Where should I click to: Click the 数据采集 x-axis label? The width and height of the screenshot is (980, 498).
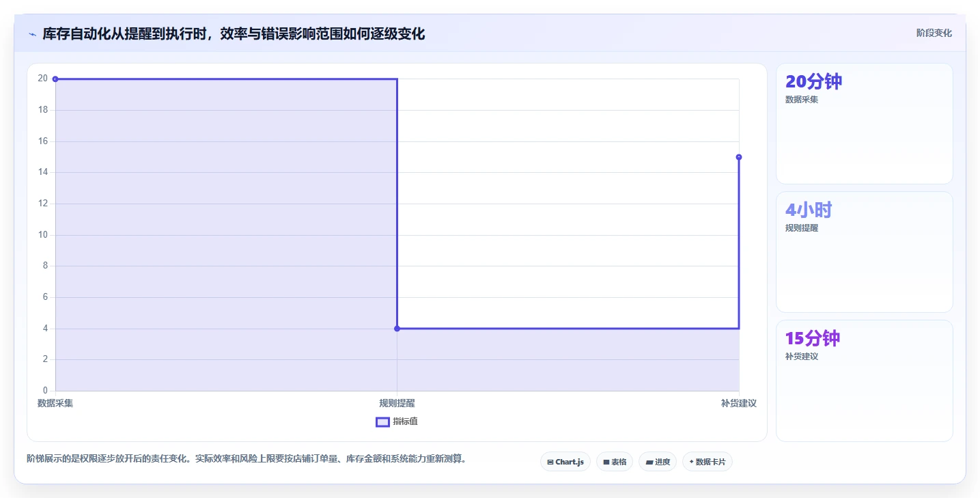click(55, 403)
